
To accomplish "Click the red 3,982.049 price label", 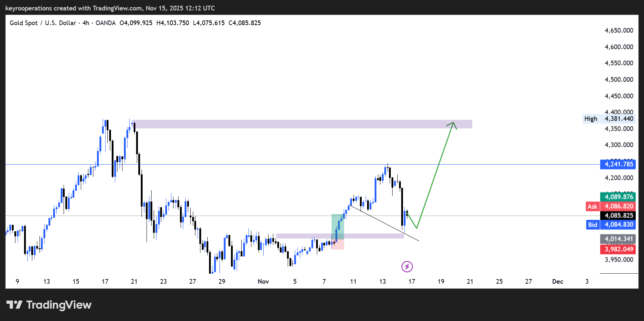I will coord(618,249).
